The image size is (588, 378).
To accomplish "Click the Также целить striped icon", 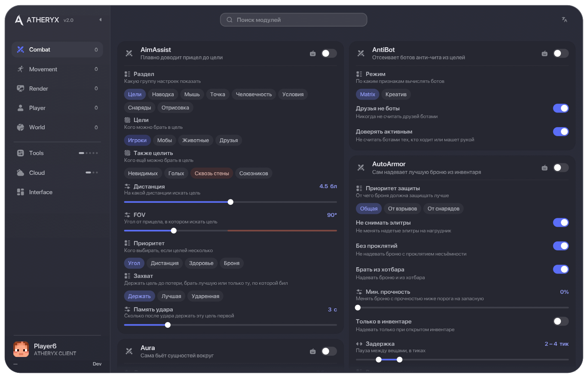I will tap(127, 153).
